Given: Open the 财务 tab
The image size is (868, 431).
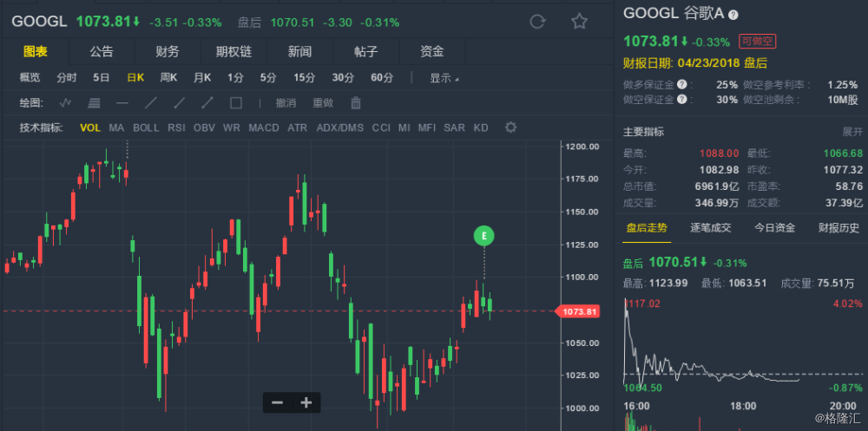Looking at the screenshot, I should [168, 51].
